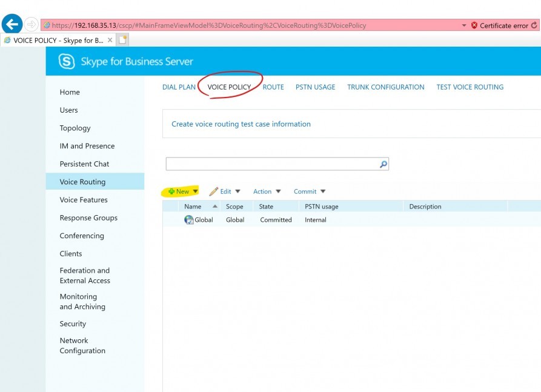
Task: Select the VOICE POLICY tab
Action: [229, 87]
